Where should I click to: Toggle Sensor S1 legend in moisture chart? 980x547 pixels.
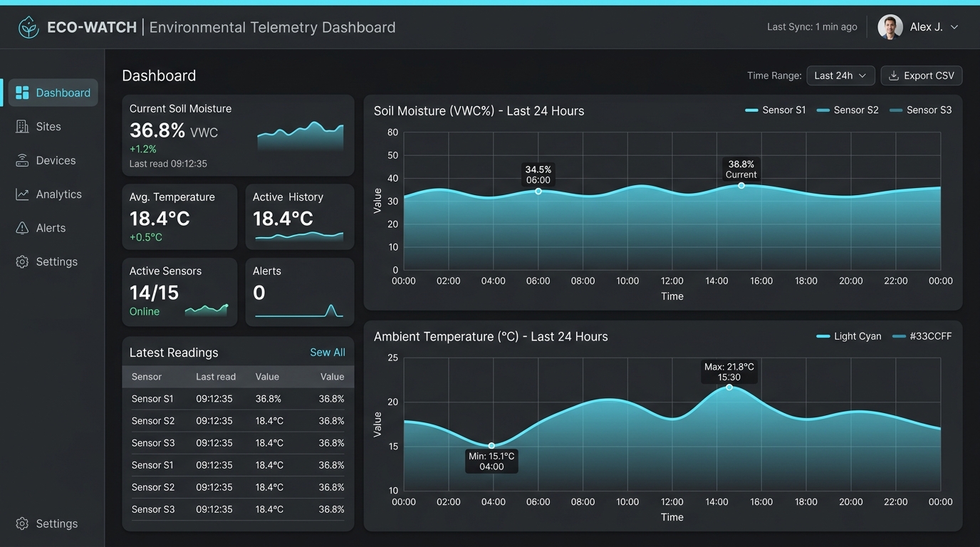[776, 110]
